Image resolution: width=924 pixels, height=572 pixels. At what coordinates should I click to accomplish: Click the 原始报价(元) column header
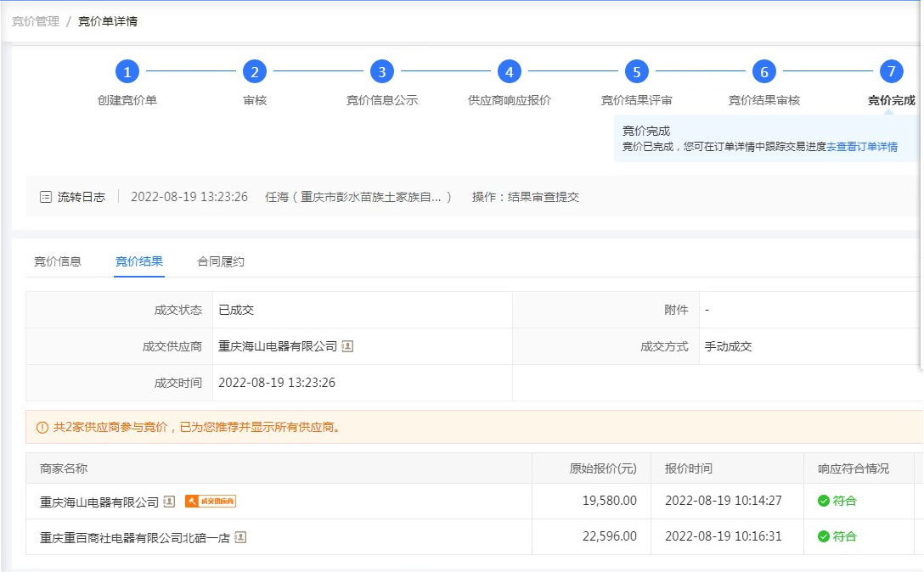602,468
